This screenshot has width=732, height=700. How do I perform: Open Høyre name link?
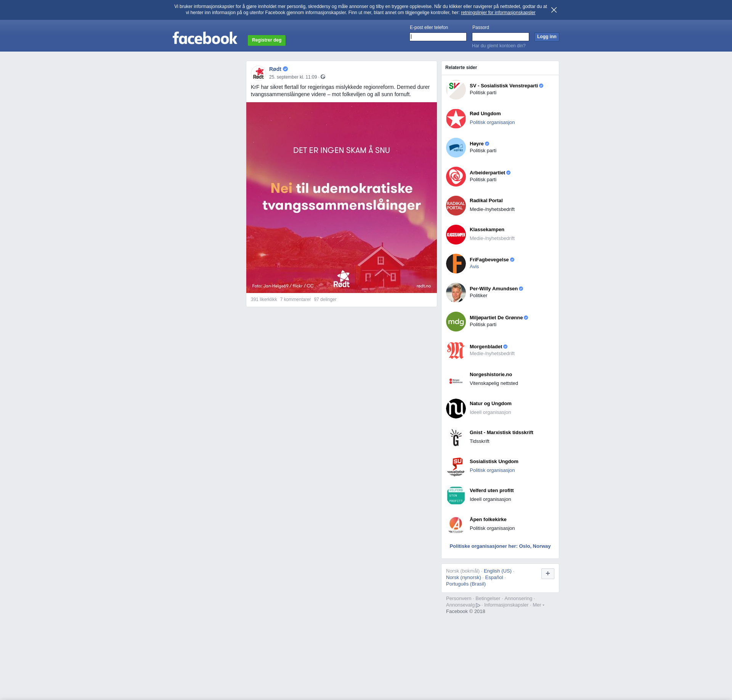pyautogui.click(x=477, y=144)
